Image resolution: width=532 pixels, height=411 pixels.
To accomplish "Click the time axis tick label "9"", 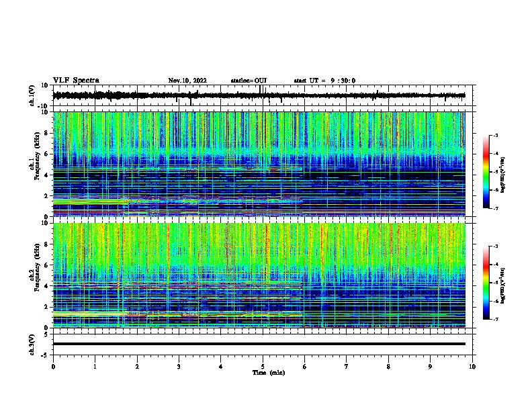I will click(x=430, y=367).
